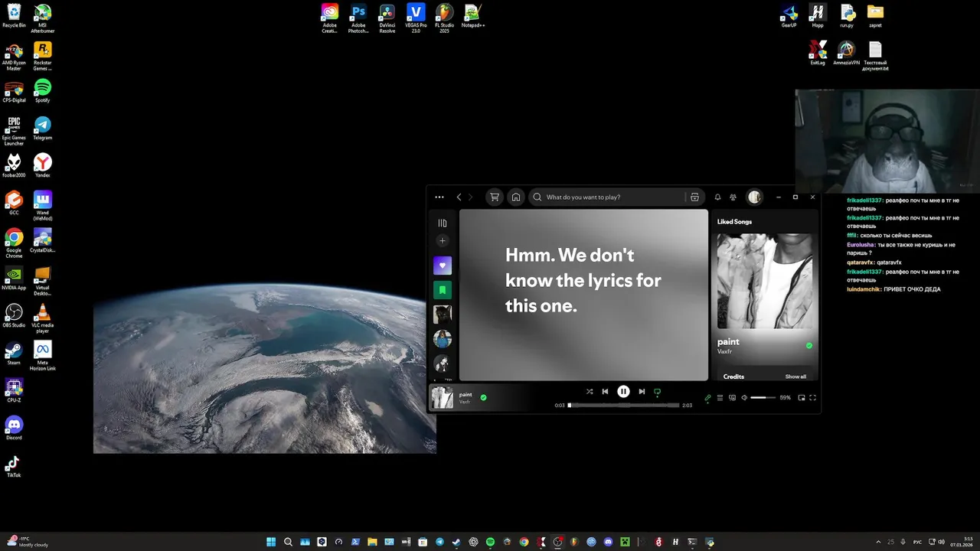This screenshot has height=551, width=980.
Task: Open Connect to a device
Action: 732,398
